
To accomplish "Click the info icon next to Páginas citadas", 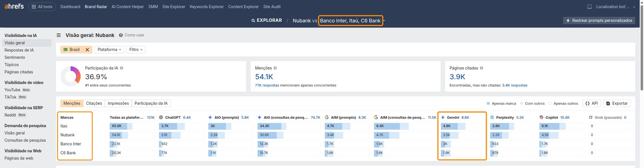I will point(482,68).
